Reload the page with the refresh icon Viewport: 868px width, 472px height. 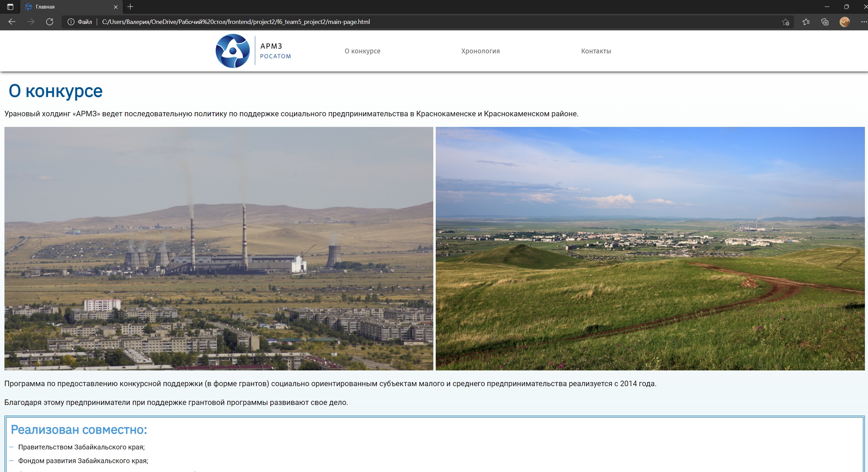click(49, 22)
